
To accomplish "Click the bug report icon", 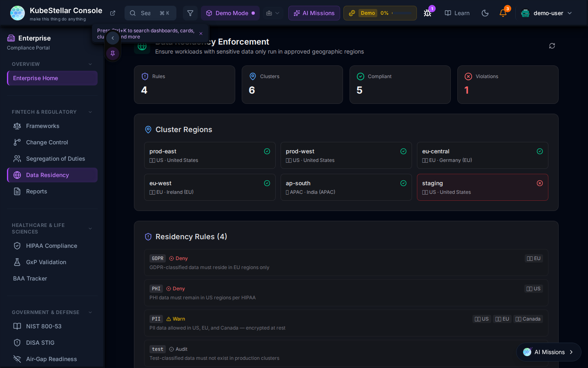I will click(x=428, y=13).
